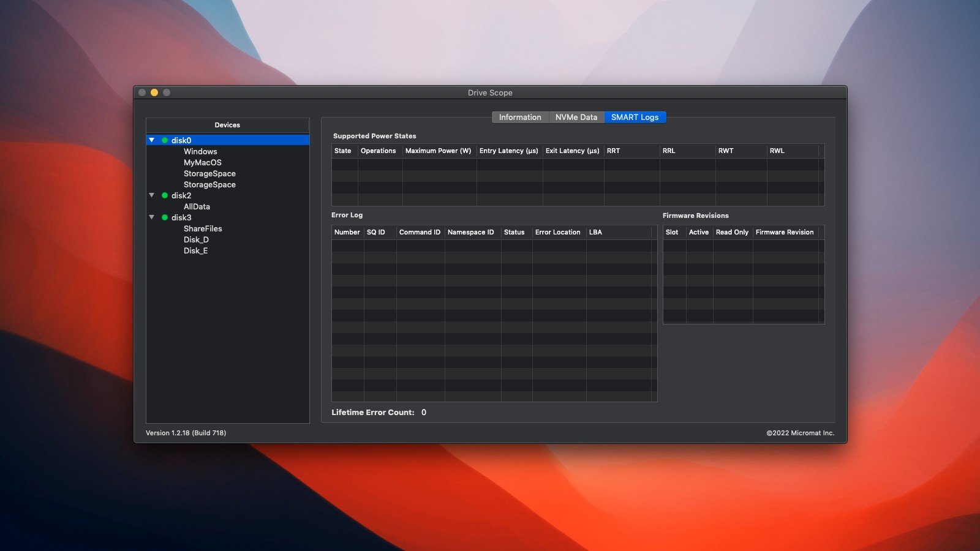Sort by Maximum Power (W) column header
This screenshot has height=551, width=980.
(x=438, y=151)
